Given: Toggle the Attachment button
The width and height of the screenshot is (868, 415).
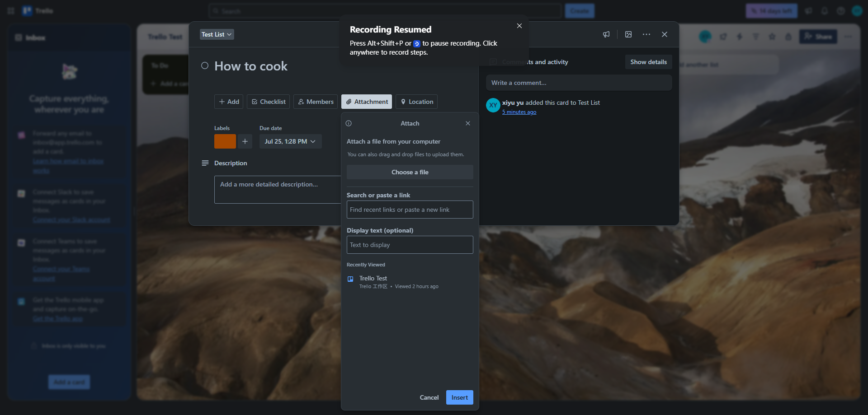Looking at the screenshot, I should tap(367, 102).
